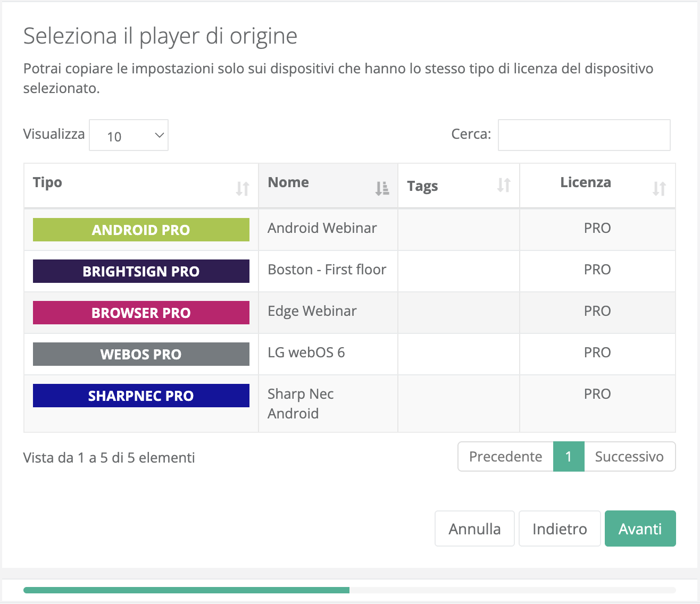
Task: Select the SHARPNEC PRO type badge
Action: pos(140,396)
